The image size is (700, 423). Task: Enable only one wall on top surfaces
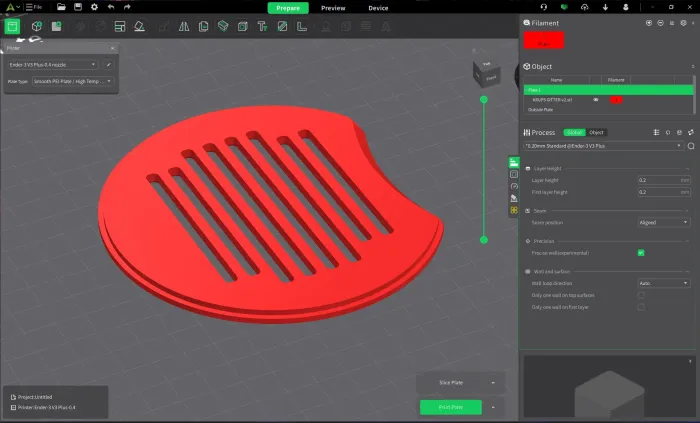[x=641, y=295]
